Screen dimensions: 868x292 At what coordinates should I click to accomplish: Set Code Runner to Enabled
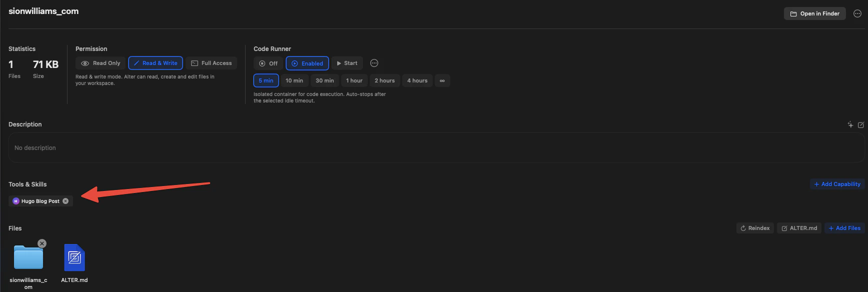pos(308,63)
